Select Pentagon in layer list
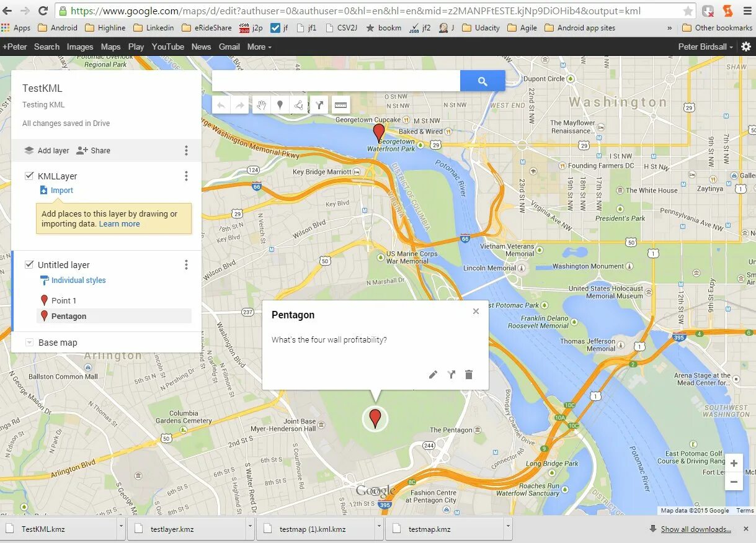 pos(114,316)
